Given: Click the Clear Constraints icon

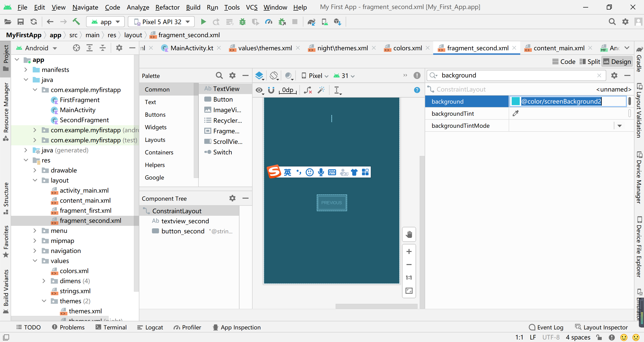Looking at the screenshot, I should pyautogui.click(x=308, y=90).
